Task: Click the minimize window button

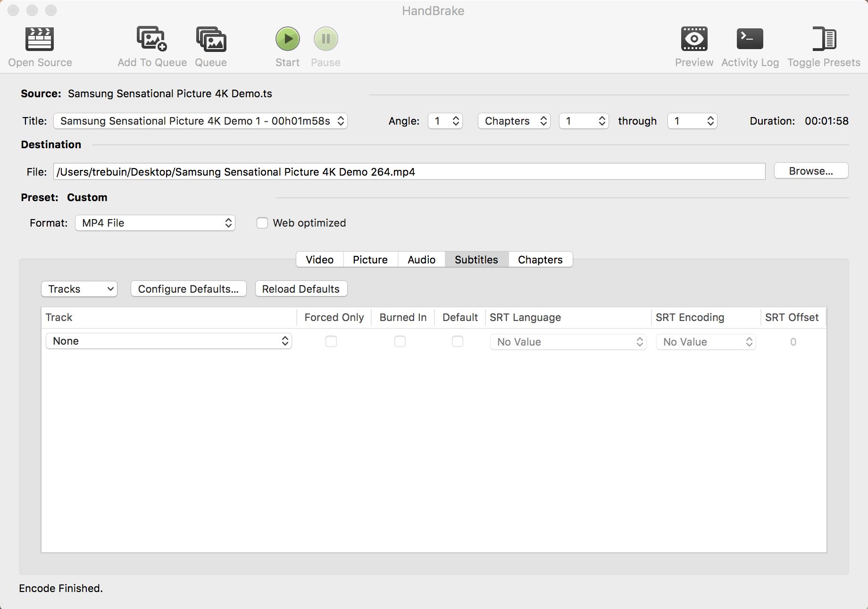Action: point(32,10)
